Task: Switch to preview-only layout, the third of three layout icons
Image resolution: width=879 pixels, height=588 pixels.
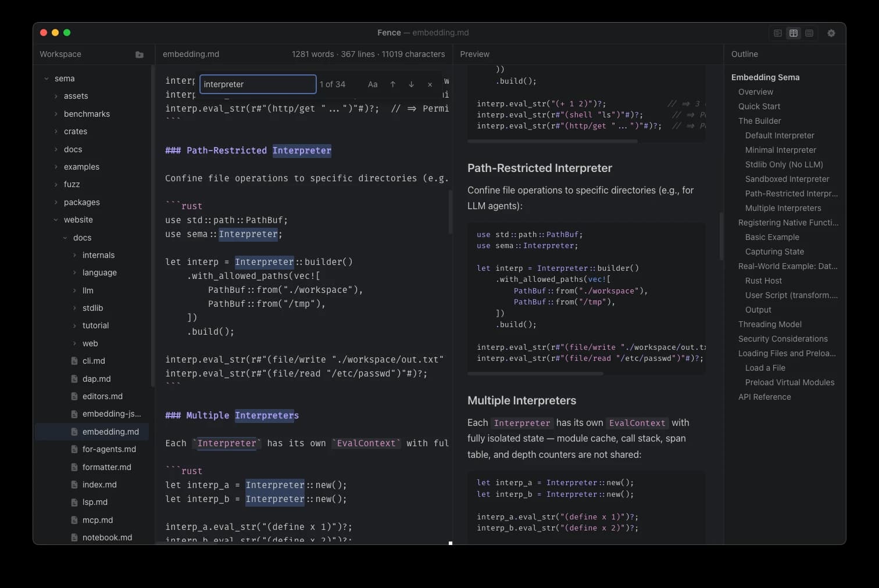Action: click(809, 33)
